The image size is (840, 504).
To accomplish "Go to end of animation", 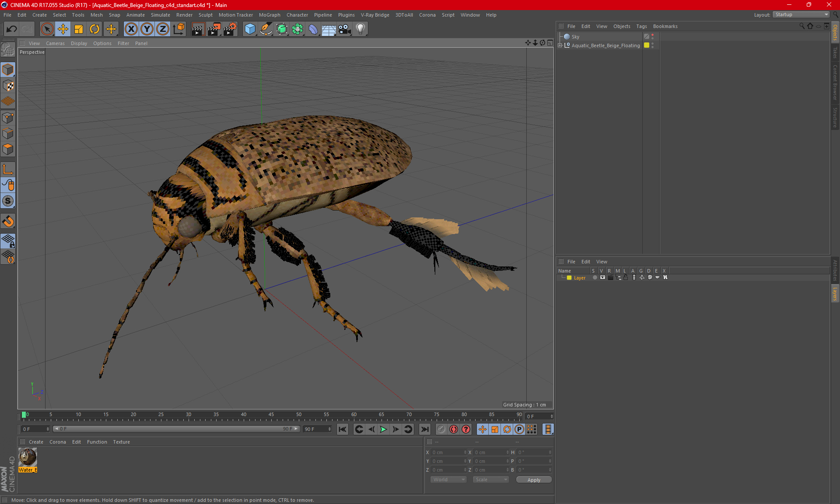I will click(424, 429).
